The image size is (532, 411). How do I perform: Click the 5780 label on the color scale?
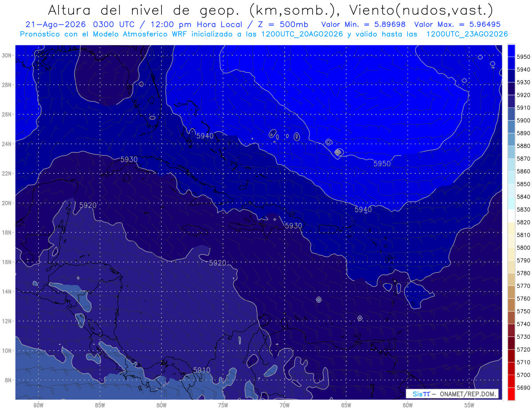point(524,273)
